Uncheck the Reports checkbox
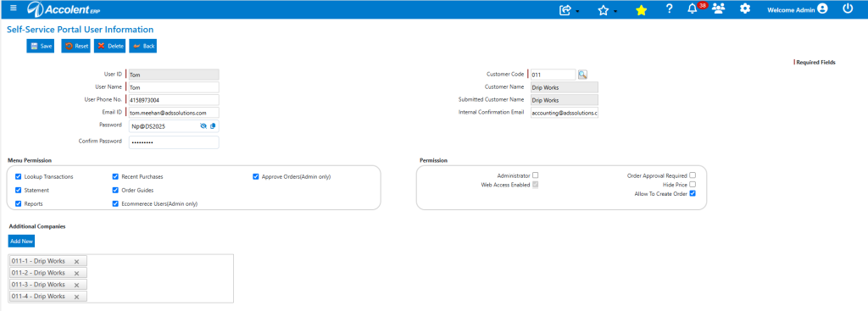This screenshot has height=311, width=868. point(19,203)
